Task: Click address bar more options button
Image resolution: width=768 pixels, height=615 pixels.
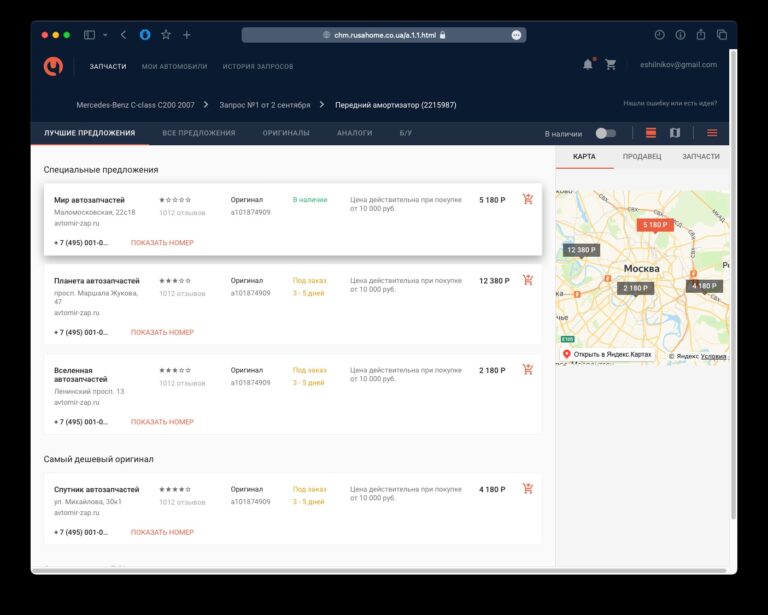Action: pyautogui.click(x=516, y=35)
